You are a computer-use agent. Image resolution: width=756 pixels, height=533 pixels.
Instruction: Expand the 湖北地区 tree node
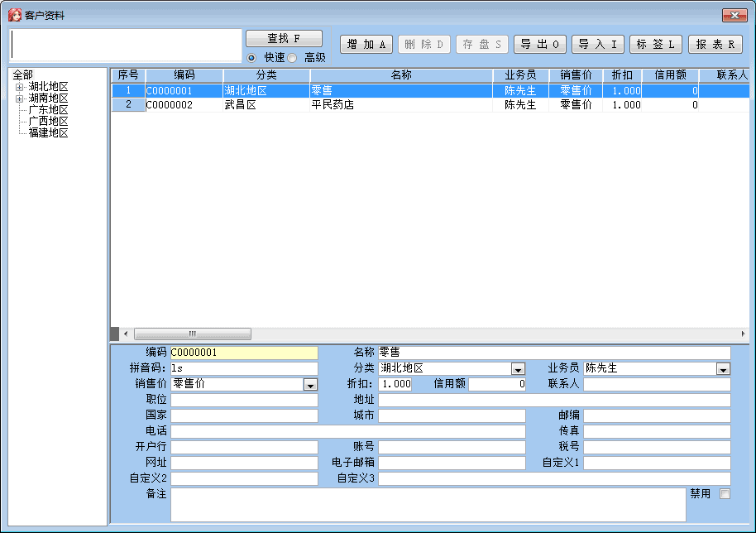click(x=20, y=87)
